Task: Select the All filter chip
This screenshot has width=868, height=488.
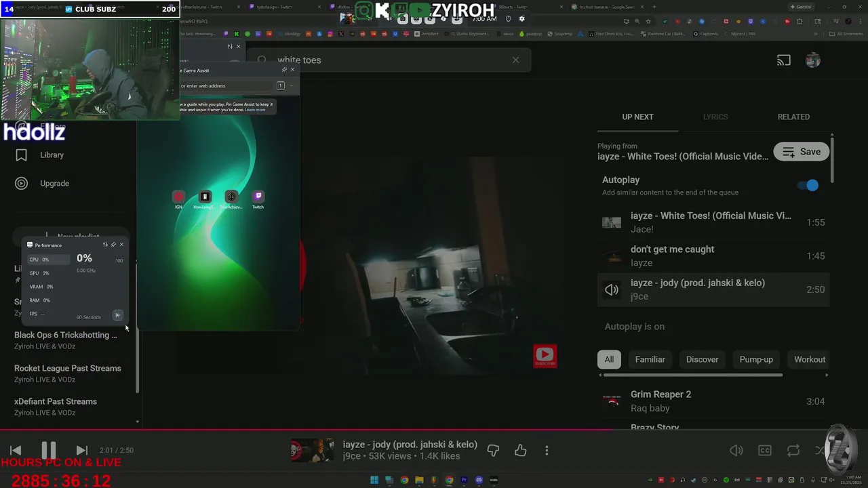Action: (x=609, y=359)
